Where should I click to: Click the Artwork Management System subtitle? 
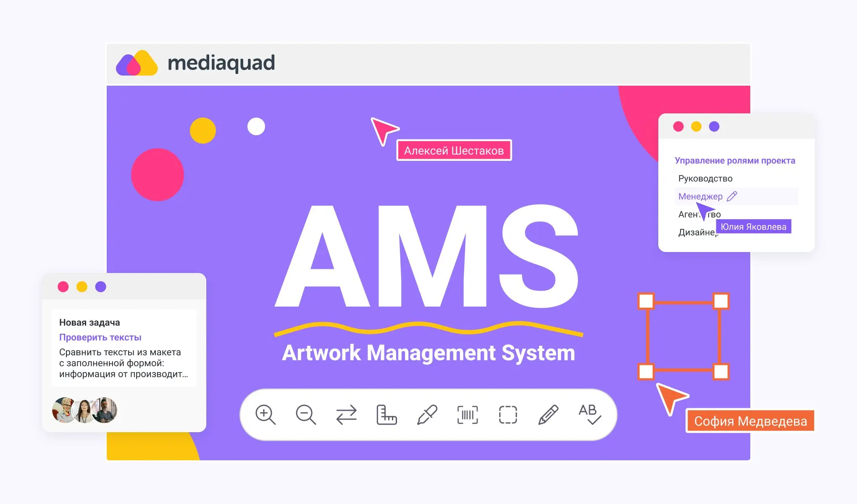coord(428,353)
